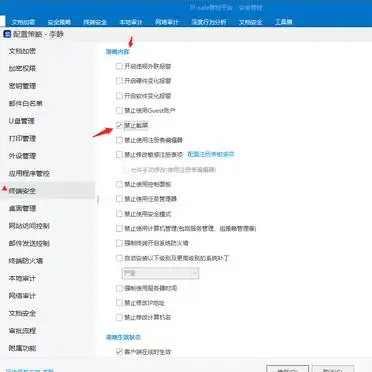Select 邮件发送控制 in the policy list
The height and width of the screenshot is (372, 372).
pos(29,243)
